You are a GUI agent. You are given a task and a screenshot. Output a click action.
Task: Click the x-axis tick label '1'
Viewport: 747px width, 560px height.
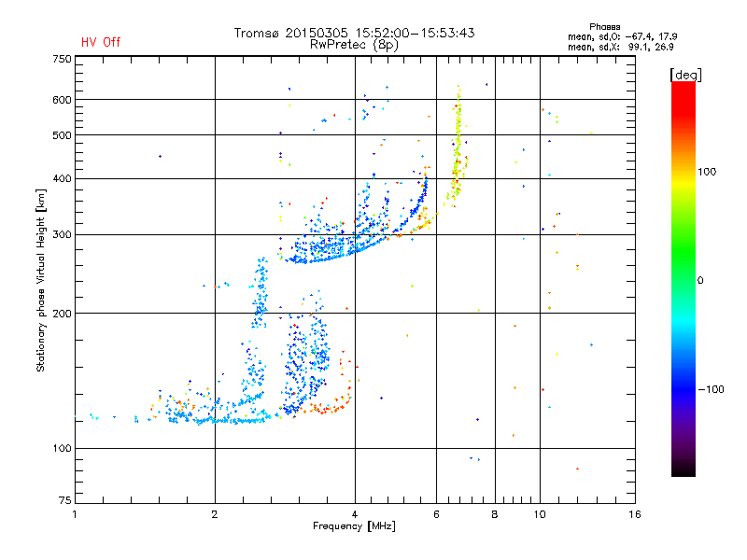75,514
